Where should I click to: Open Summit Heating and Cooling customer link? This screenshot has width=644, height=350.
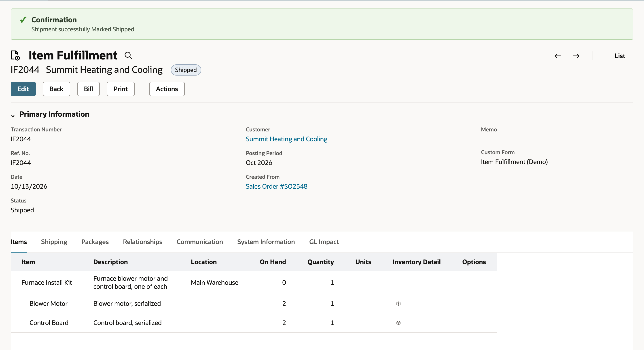[x=286, y=139]
